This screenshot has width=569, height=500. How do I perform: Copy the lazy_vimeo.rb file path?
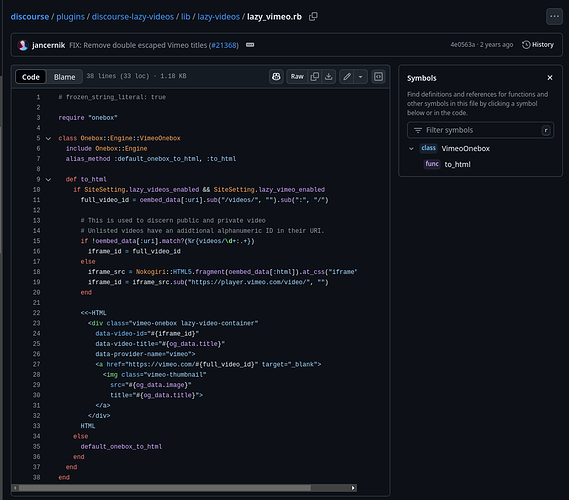pyautogui.click(x=313, y=17)
